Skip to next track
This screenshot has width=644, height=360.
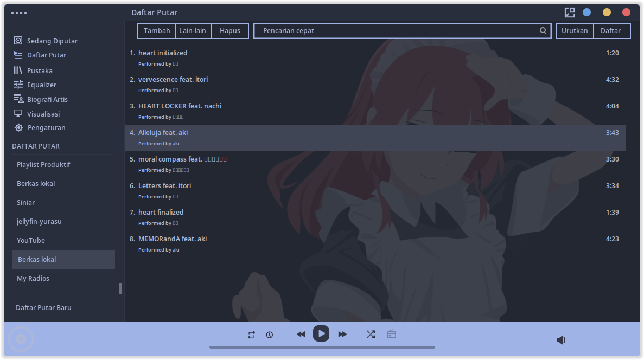(342, 335)
